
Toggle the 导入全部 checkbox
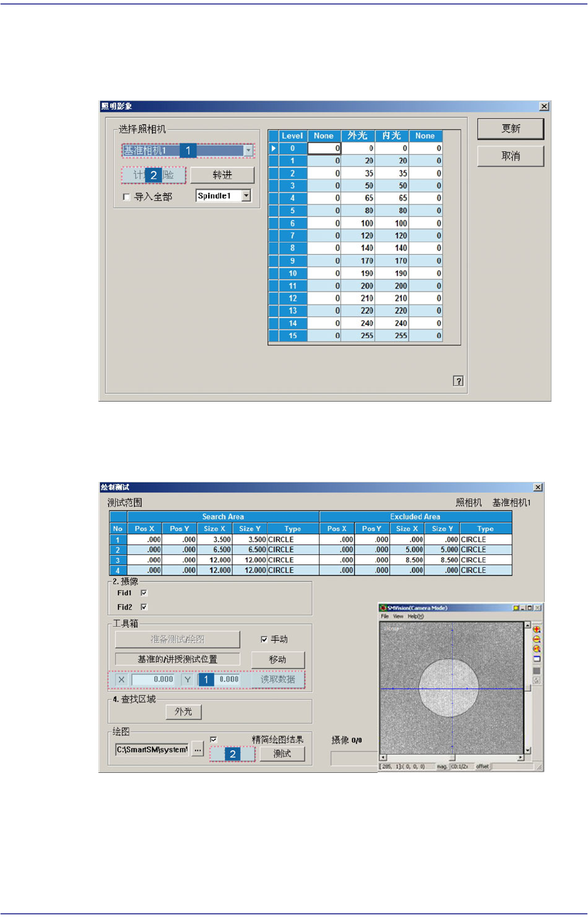(127, 197)
